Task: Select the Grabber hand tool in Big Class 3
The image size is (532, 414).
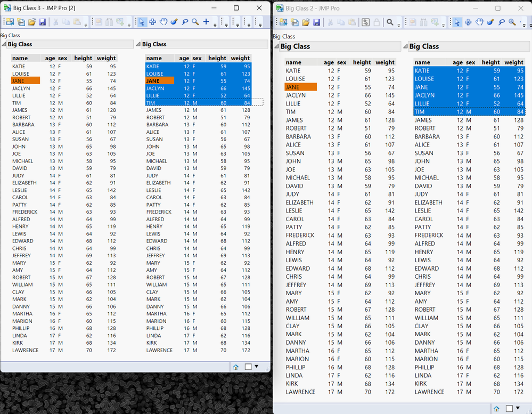Action: pos(163,22)
